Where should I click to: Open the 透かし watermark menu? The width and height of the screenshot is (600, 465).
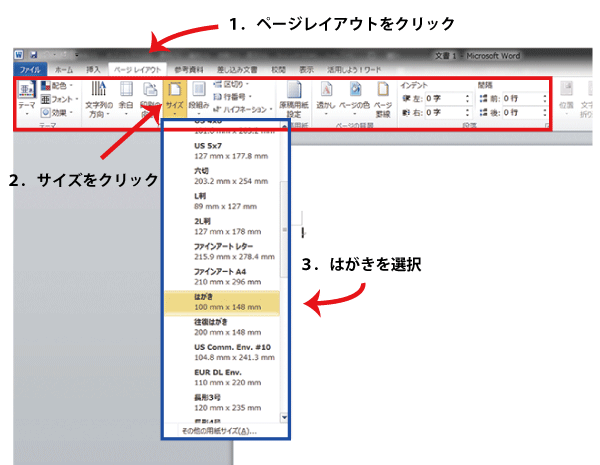coord(326,98)
